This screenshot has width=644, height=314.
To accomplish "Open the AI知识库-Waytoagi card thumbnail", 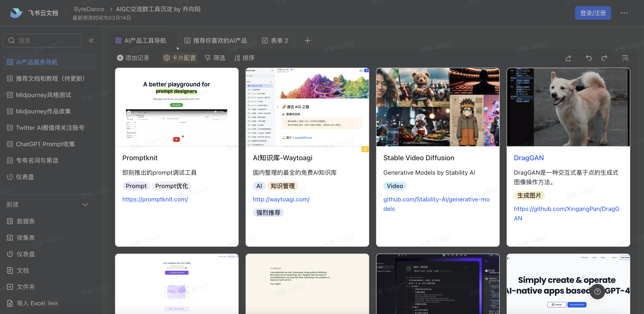I will coord(307,107).
